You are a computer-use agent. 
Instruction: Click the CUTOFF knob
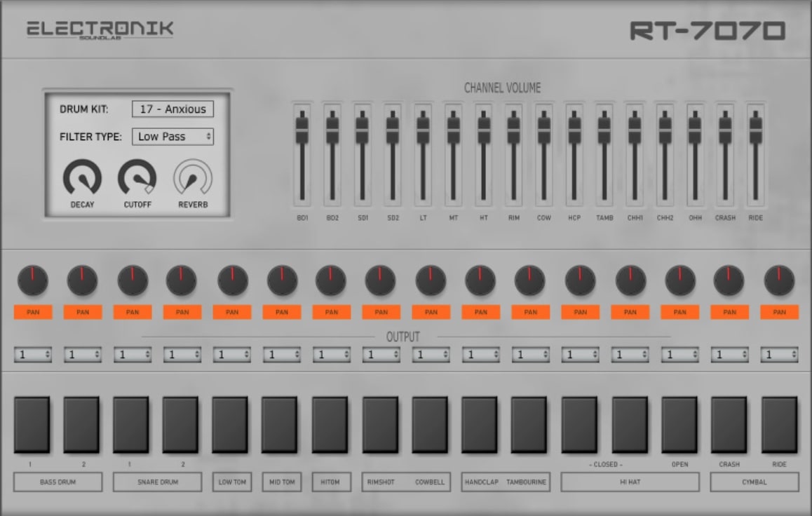(137, 177)
